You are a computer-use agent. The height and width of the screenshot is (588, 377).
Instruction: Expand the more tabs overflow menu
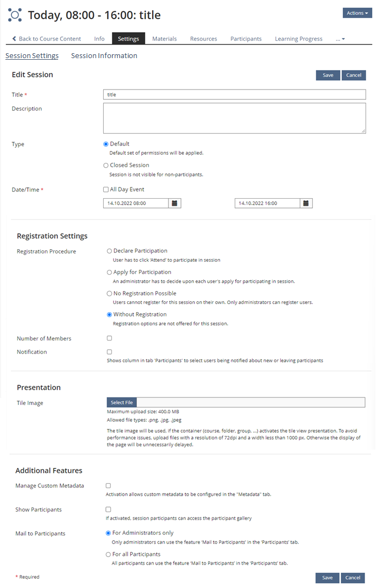point(340,39)
